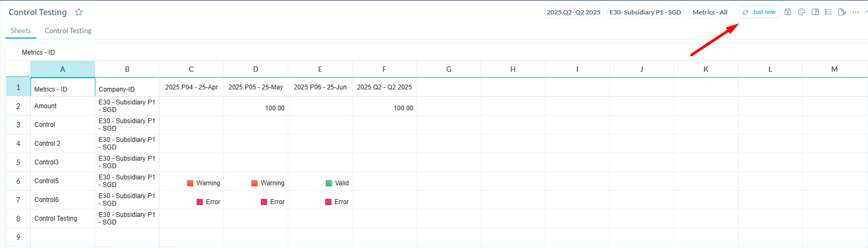
Task: Click the edit document icon
Action: pyautogui.click(x=842, y=12)
